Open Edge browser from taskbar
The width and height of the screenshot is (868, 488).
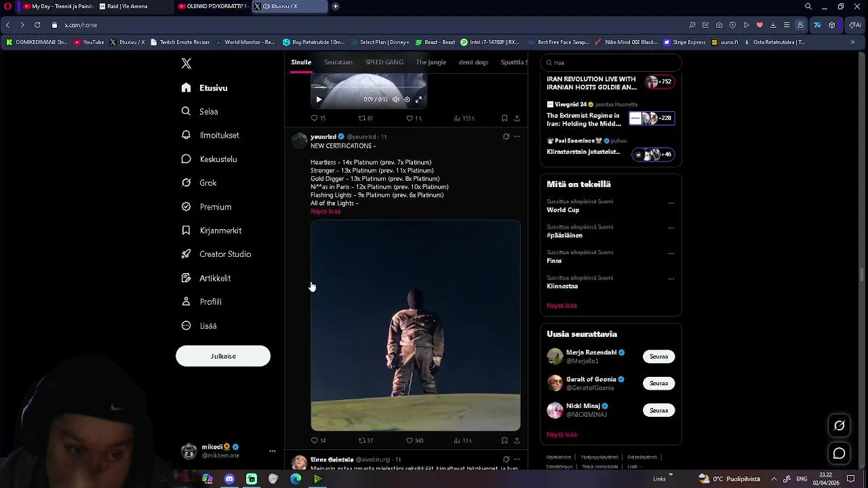[296, 479]
